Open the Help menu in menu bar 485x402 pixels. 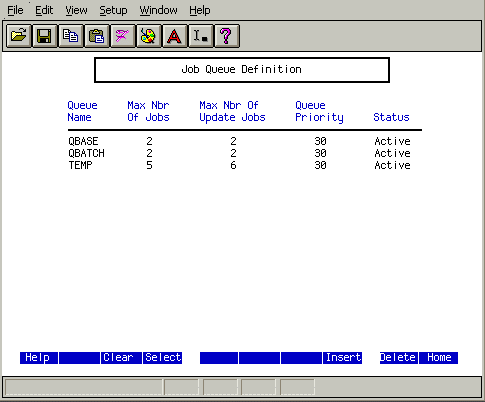[x=200, y=10]
